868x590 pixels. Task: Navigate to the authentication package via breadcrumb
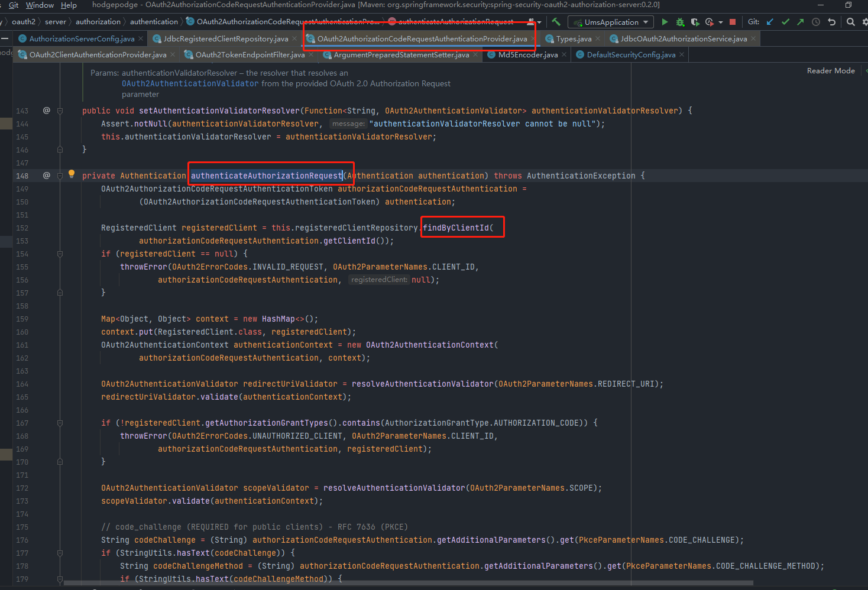pyautogui.click(x=154, y=21)
